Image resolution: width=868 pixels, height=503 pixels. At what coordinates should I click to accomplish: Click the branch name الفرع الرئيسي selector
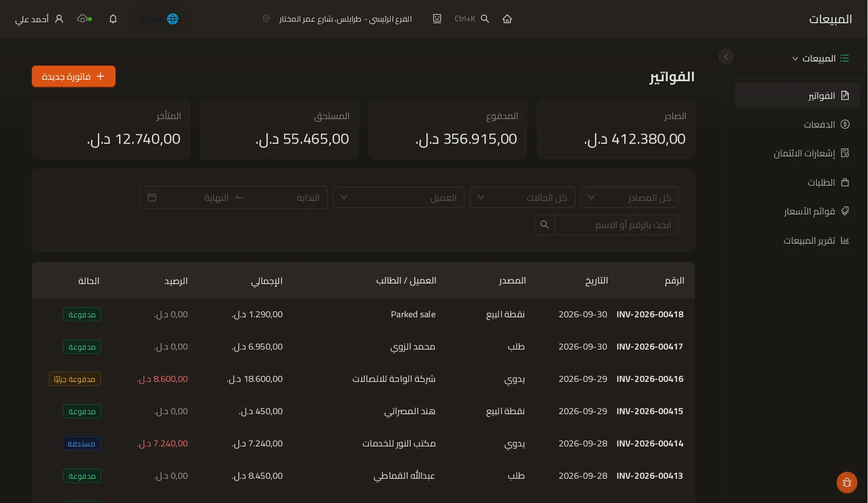[x=346, y=19]
